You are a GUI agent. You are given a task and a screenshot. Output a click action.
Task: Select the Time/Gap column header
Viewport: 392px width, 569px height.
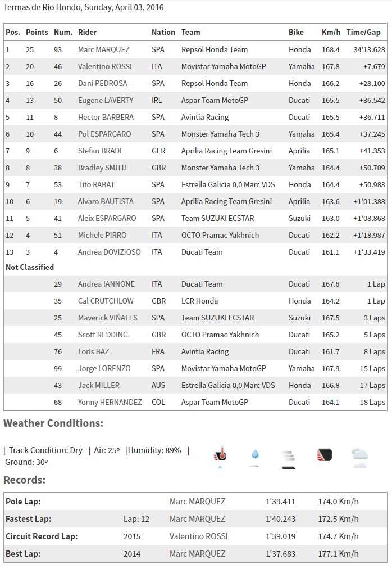click(363, 32)
